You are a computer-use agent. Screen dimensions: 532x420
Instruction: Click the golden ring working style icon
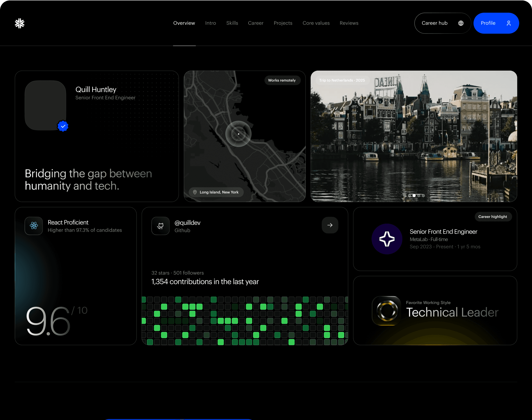point(387,311)
